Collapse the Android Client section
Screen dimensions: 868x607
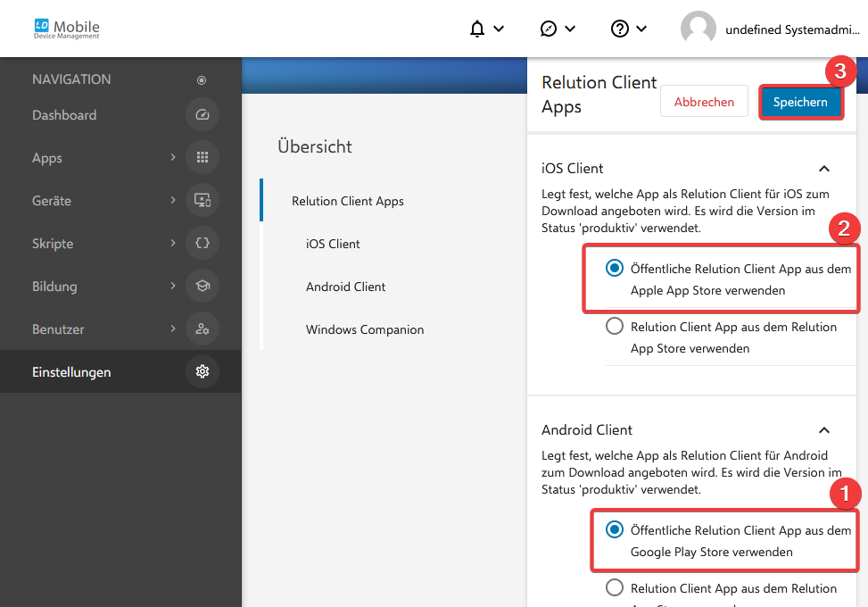click(x=824, y=430)
